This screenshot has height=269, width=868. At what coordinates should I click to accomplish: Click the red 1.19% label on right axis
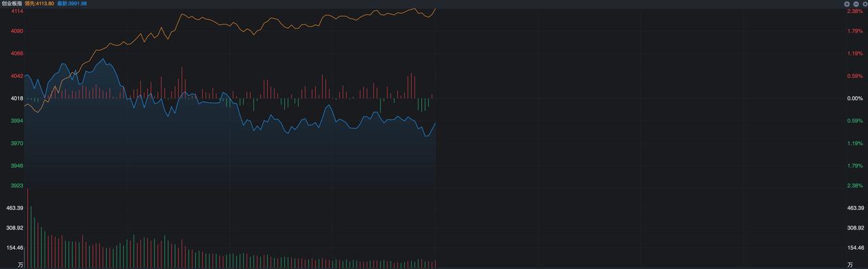click(x=854, y=54)
